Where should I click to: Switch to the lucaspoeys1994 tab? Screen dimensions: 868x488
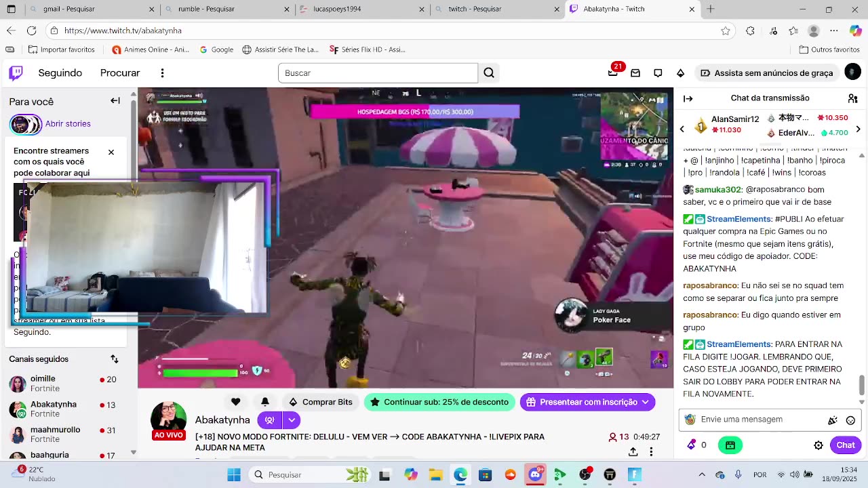[x=362, y=9]
